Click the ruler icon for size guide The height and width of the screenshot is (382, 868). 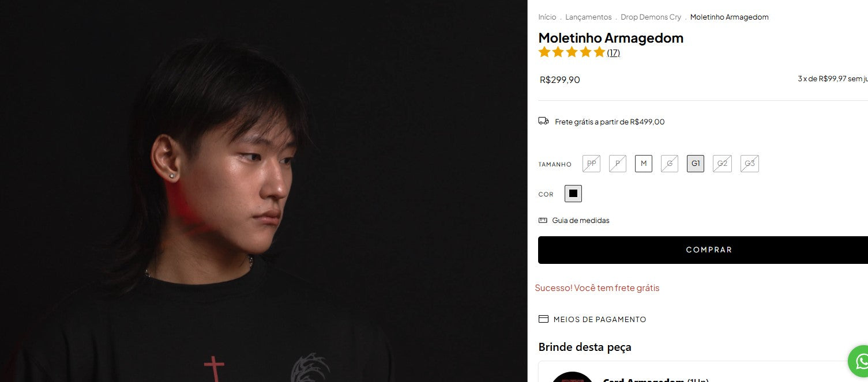click(x=543, y=221)
